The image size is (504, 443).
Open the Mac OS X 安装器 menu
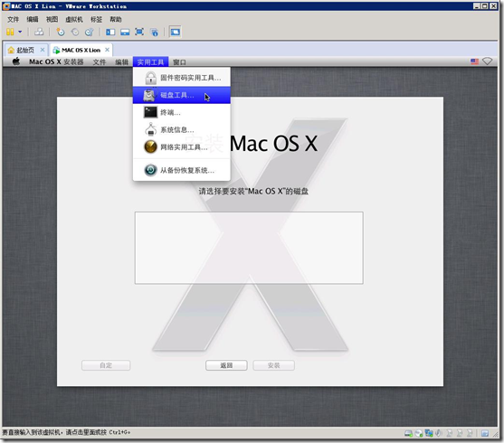tap(56, 61)
